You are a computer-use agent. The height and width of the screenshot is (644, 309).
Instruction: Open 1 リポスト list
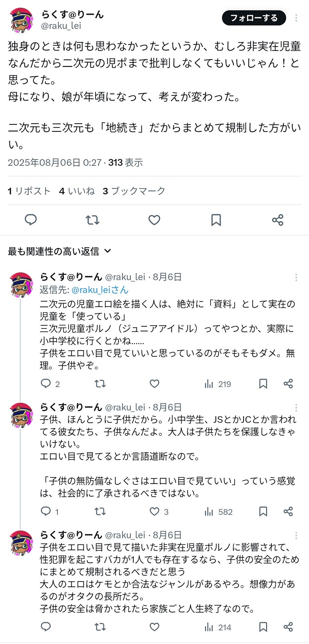click(x=29, y=191)
